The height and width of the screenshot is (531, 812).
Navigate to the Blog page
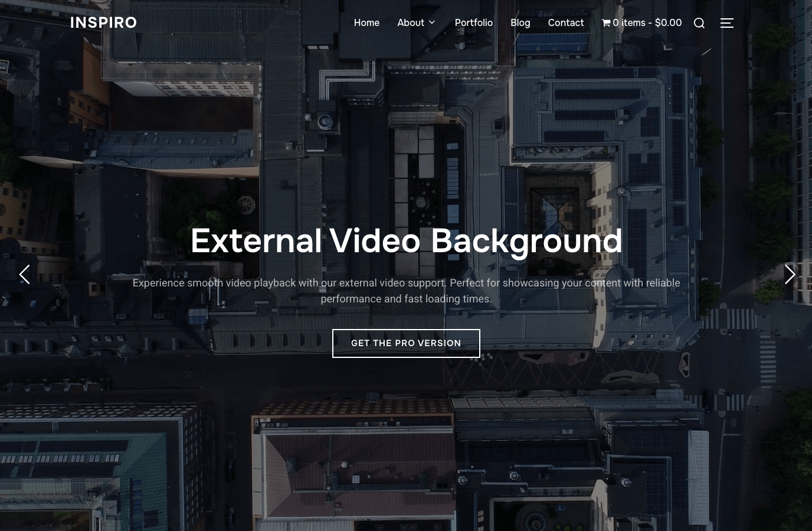click(520, 22)
